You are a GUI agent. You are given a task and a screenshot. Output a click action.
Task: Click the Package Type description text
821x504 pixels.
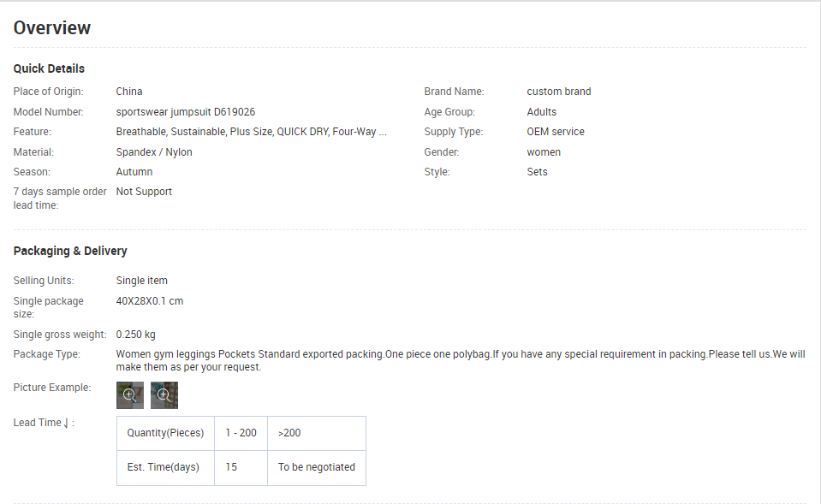tap(461, 360)
